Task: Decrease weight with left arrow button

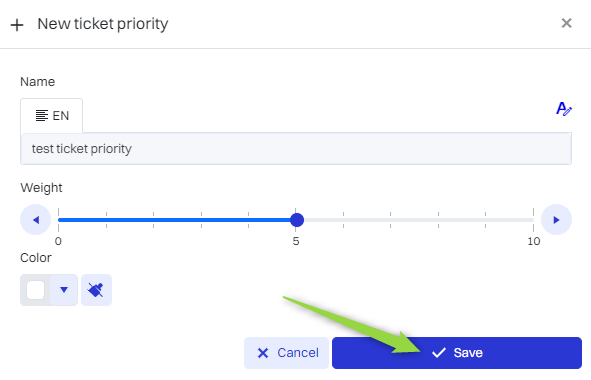Action: pyautogui.click(x=35, y=220)
